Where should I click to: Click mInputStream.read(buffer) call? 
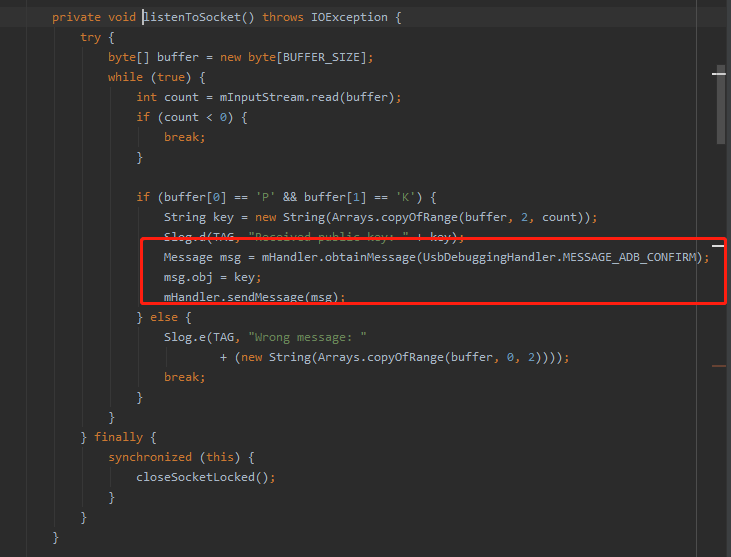coord(308,97)
